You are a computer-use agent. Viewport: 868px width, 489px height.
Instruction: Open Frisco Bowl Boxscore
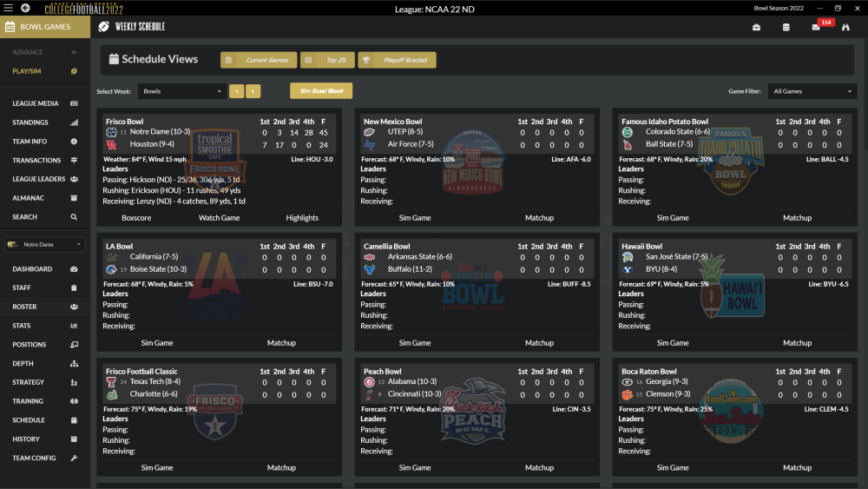point(136,218)
